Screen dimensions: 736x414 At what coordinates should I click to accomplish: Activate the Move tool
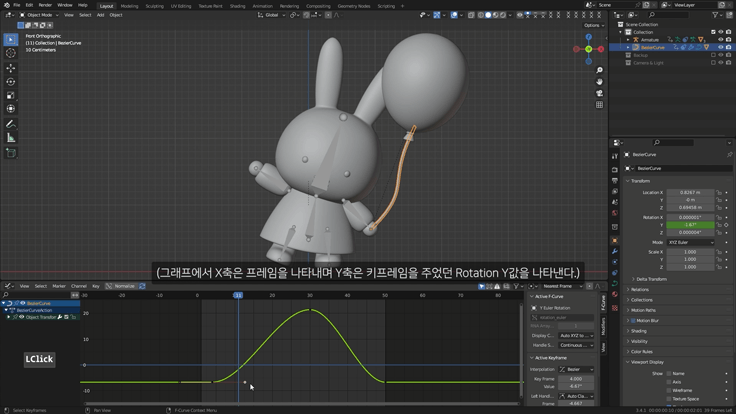pyautogui.click(x=10, y=68)
